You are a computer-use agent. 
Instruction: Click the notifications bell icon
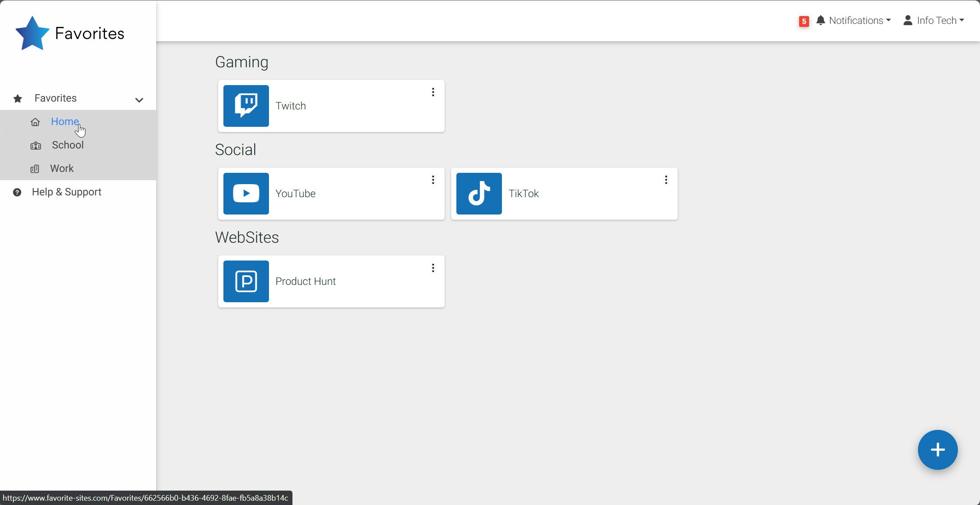point(820,20)
